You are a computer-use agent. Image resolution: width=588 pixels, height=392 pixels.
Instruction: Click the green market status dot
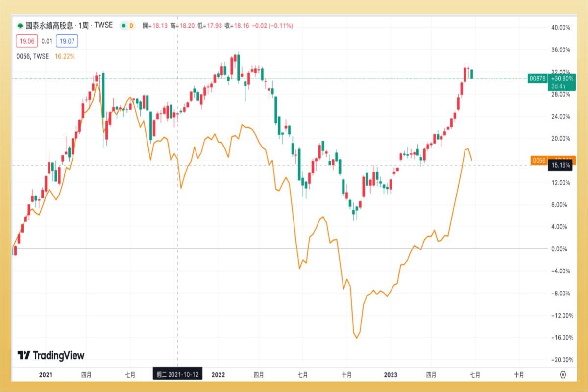point(124,25)
